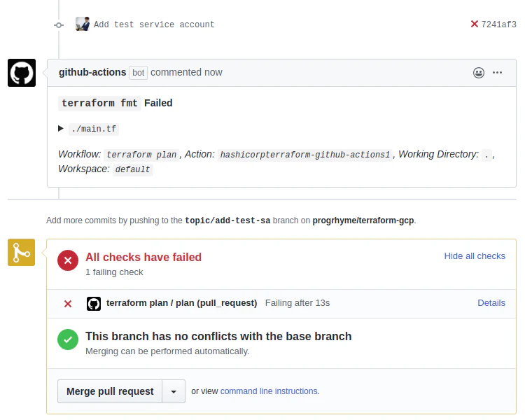Image resolution: width=525 pixels, height=420 pixels.
Task: Click the 'All checks have failed' heading
Action: 143,257
